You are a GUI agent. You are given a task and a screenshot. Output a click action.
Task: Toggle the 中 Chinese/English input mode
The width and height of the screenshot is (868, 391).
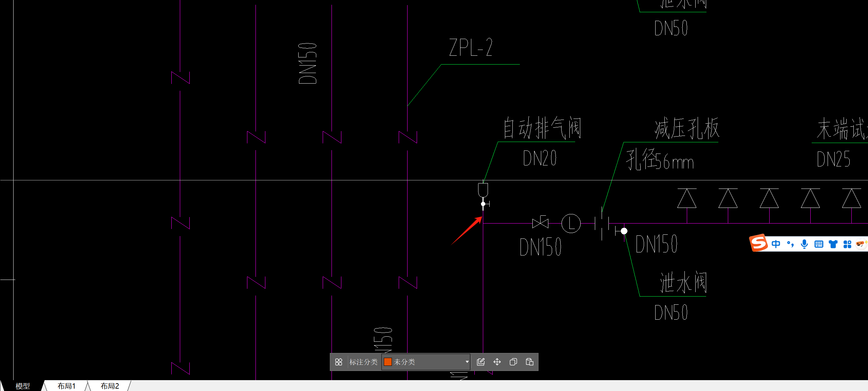(776, 244)
